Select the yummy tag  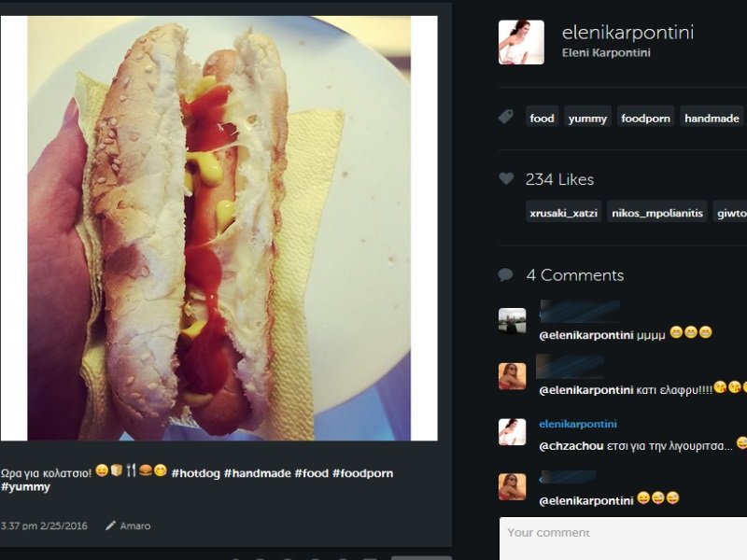(587, 119)
